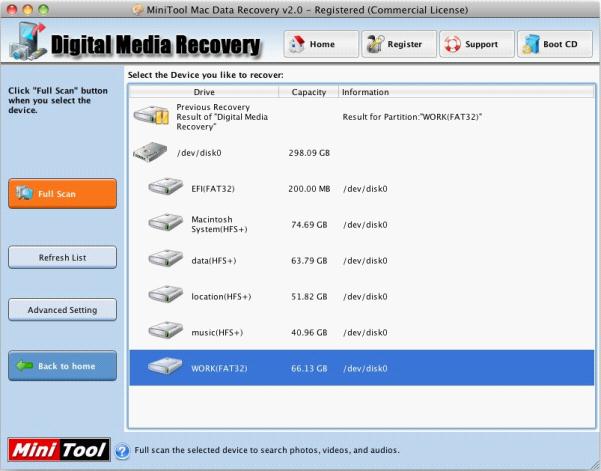Click the '/dev/disk0' info in data row
Viewport: 601px width, 471px height.
pos(365,261)
